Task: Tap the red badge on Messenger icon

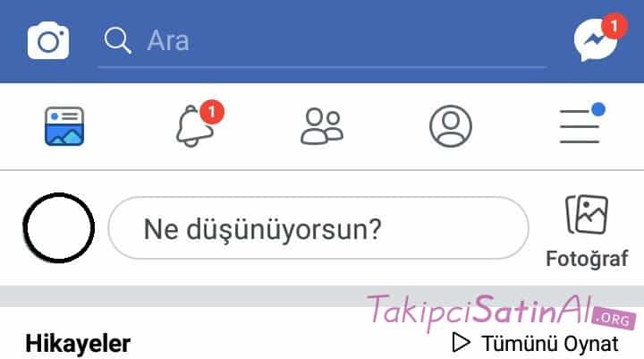Action: [x=614, y=27]
